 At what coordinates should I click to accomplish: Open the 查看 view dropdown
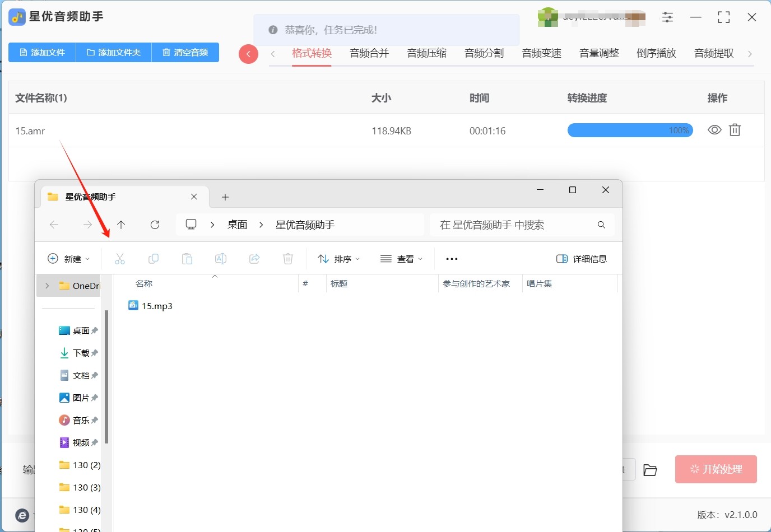pos(401,259)
